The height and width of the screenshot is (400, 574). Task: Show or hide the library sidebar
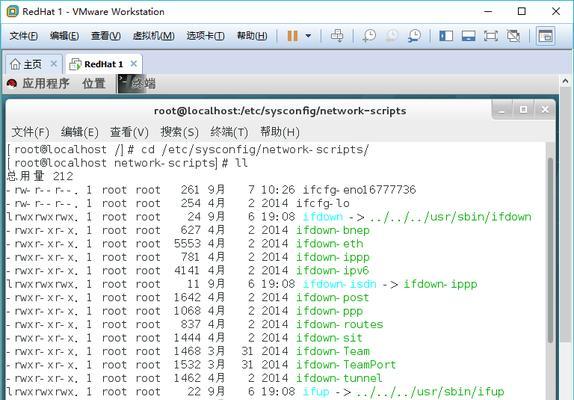pos(446,36)
